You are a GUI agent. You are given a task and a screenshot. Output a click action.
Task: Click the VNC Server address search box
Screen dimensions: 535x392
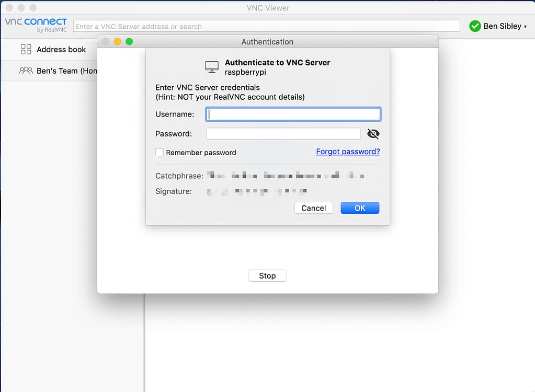[267, 26]
